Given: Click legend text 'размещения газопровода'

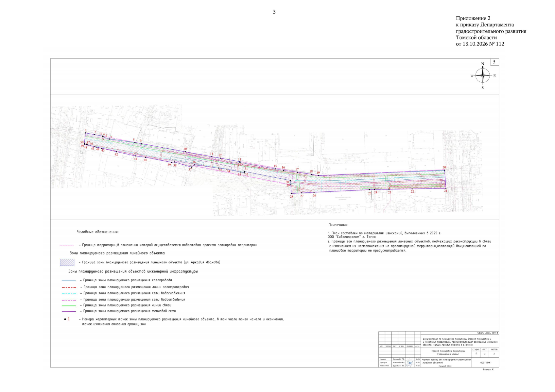Looking at the screenshot, I should [x=151, y=280].
